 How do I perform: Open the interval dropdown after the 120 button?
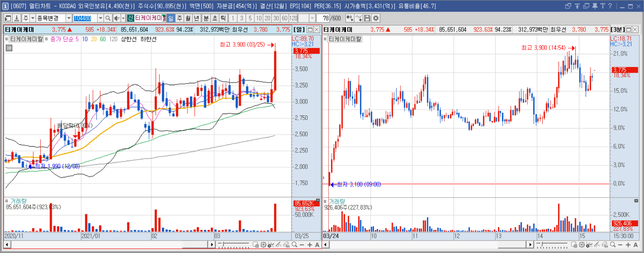pos(312,18)
